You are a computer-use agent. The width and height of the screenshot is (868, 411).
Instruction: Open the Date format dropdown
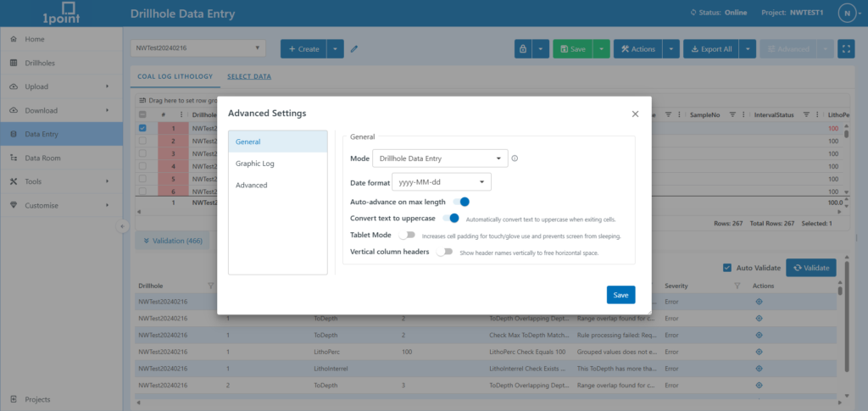tap(441, 181)
